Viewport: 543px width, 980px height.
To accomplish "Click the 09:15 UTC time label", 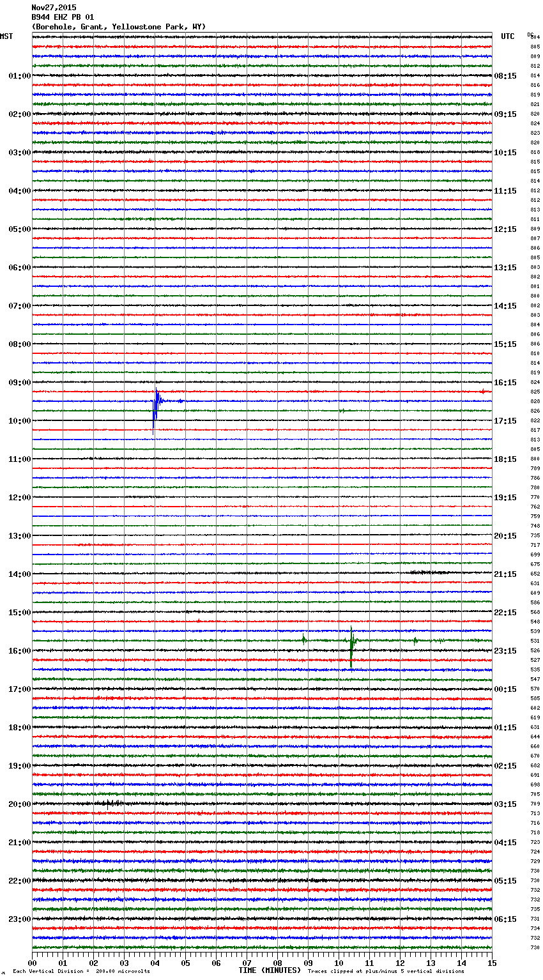I will click(505, 114).
